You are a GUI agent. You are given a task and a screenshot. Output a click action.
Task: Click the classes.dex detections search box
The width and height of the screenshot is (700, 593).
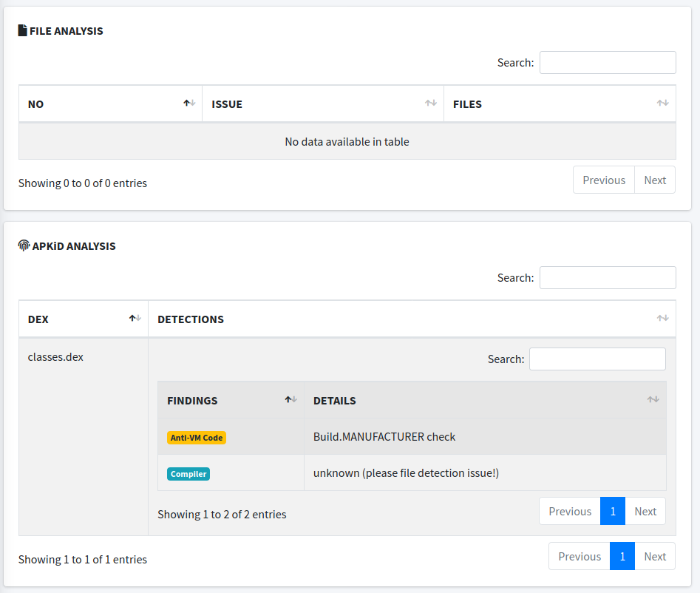coord(597,359)
